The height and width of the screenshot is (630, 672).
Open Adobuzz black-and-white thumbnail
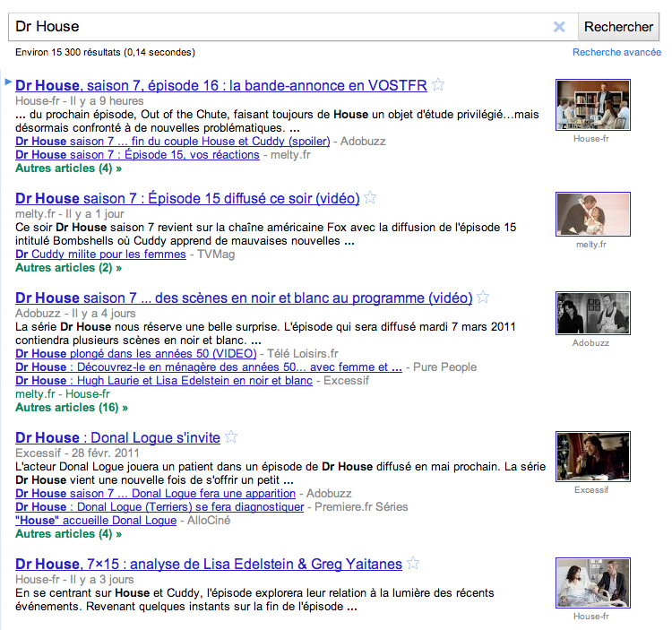593,314
